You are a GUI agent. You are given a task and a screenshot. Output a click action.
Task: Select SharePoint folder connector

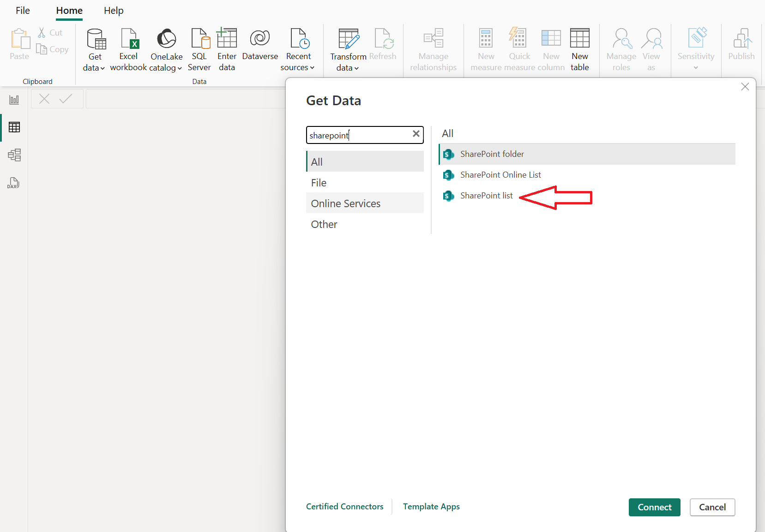click(x=587, y=154)
